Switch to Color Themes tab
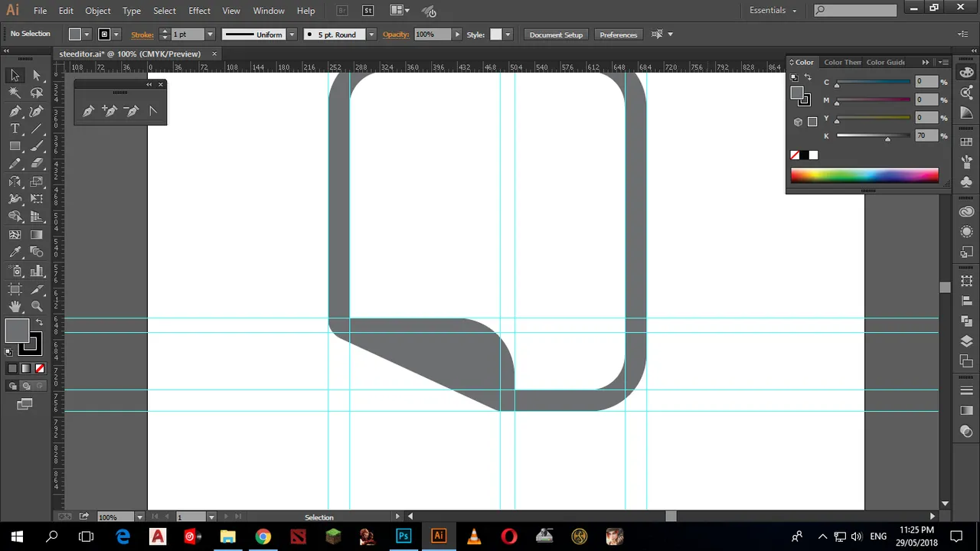Image resolution: width=980 pixels, height=551 pixels. click(842, 62)
